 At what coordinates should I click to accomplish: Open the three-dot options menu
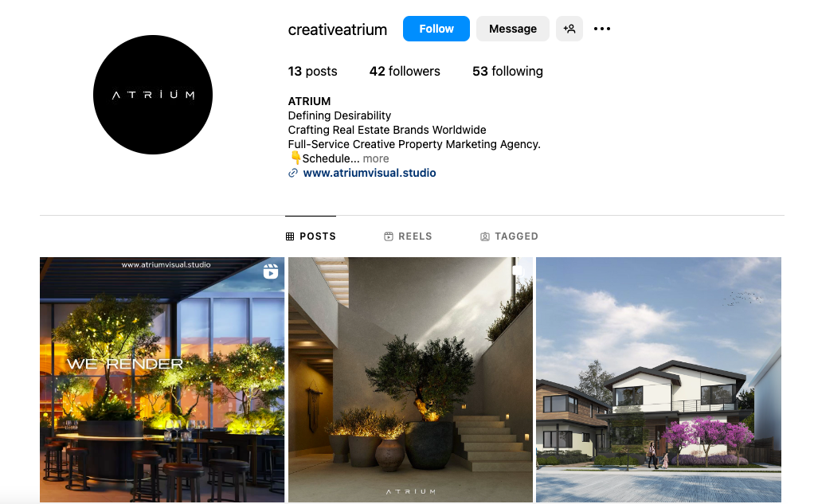[x=601, y=29]
